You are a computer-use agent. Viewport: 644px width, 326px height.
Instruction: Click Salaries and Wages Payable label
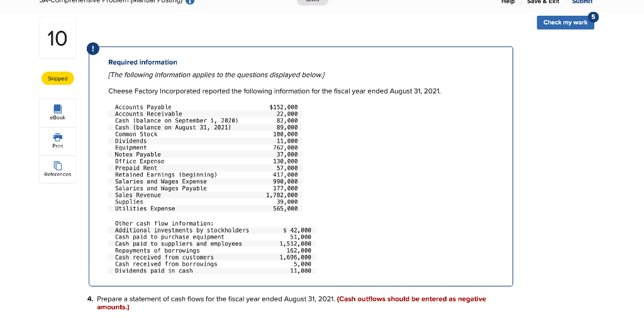160,188
